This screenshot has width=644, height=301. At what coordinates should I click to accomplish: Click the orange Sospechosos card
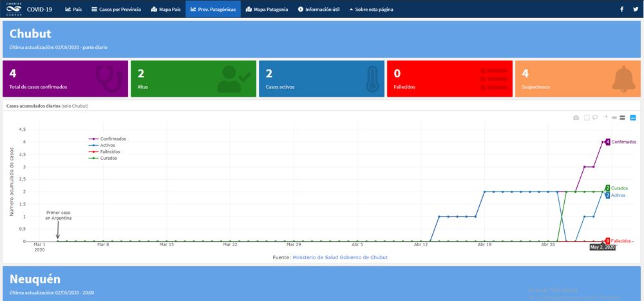[578, 79]
